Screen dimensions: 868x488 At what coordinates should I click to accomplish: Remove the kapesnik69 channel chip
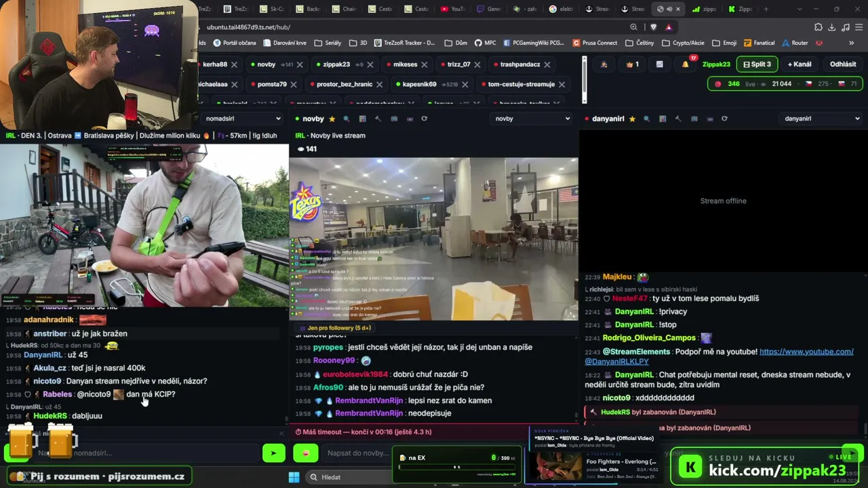[x=465, y=85]
